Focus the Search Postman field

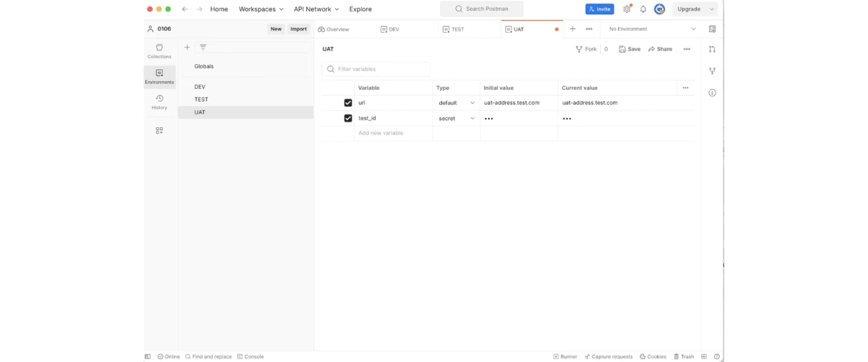click(481, 9)
